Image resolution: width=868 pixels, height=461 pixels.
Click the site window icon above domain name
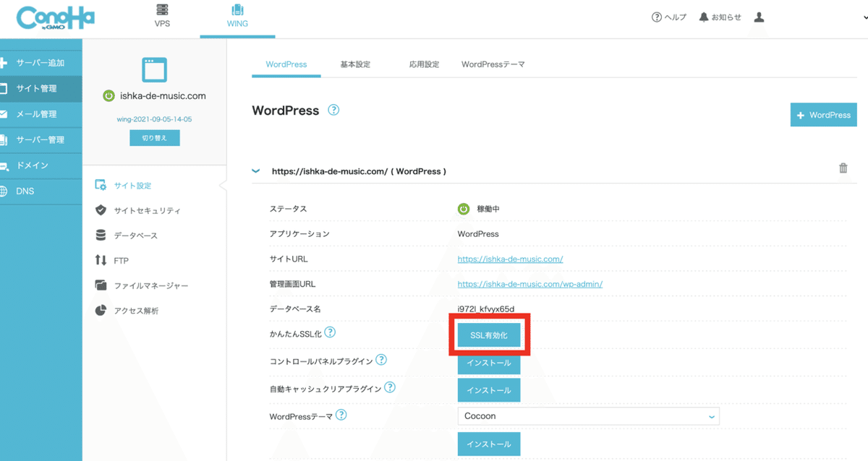click(154, 70)
